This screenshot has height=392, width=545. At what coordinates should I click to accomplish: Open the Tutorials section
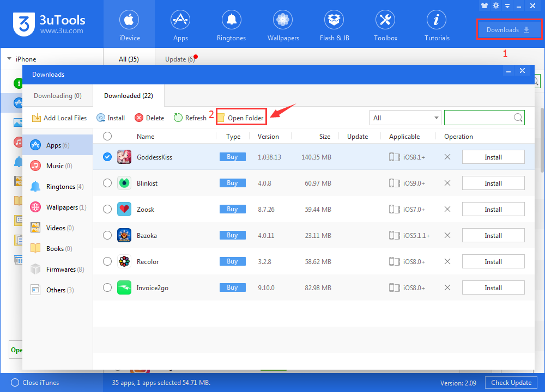(x=437, y=24)
